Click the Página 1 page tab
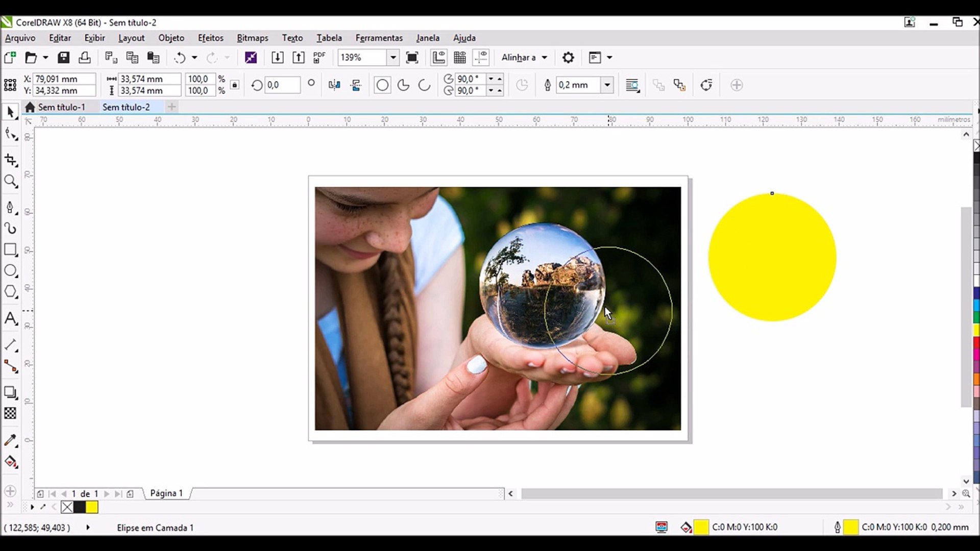 166,493
